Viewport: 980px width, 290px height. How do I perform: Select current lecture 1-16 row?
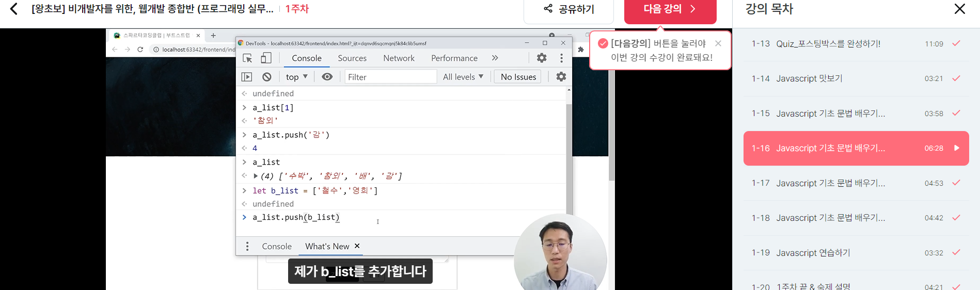(856, 148)
